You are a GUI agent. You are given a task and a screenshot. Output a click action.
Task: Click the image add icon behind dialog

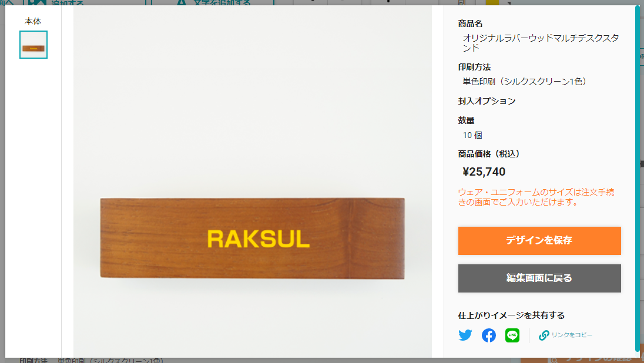(37, 2)
